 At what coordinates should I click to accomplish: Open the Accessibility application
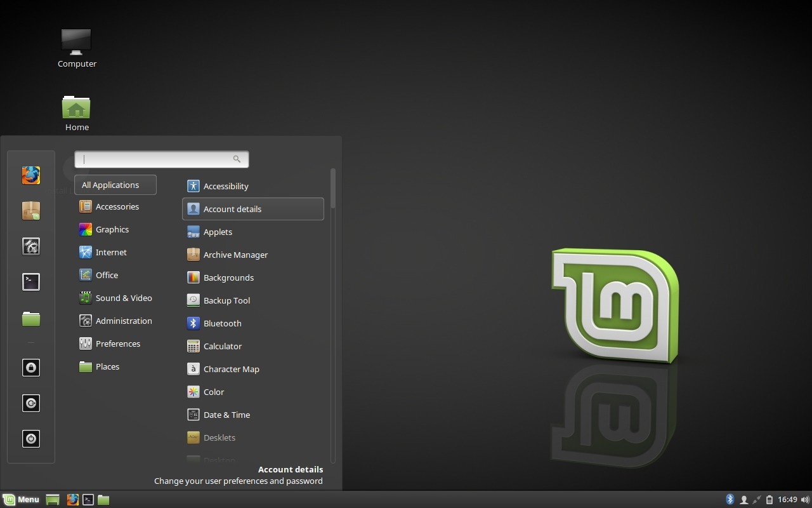point(253,186)
